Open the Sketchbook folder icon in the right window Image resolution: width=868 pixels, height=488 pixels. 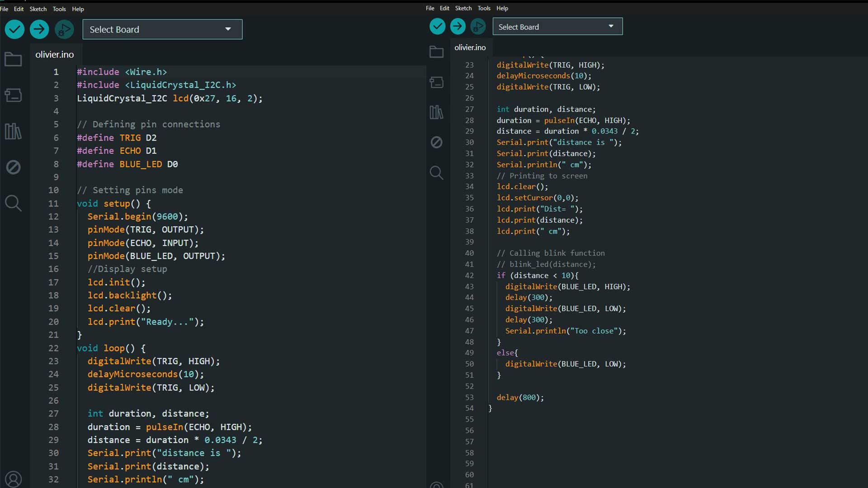point(436,52)
